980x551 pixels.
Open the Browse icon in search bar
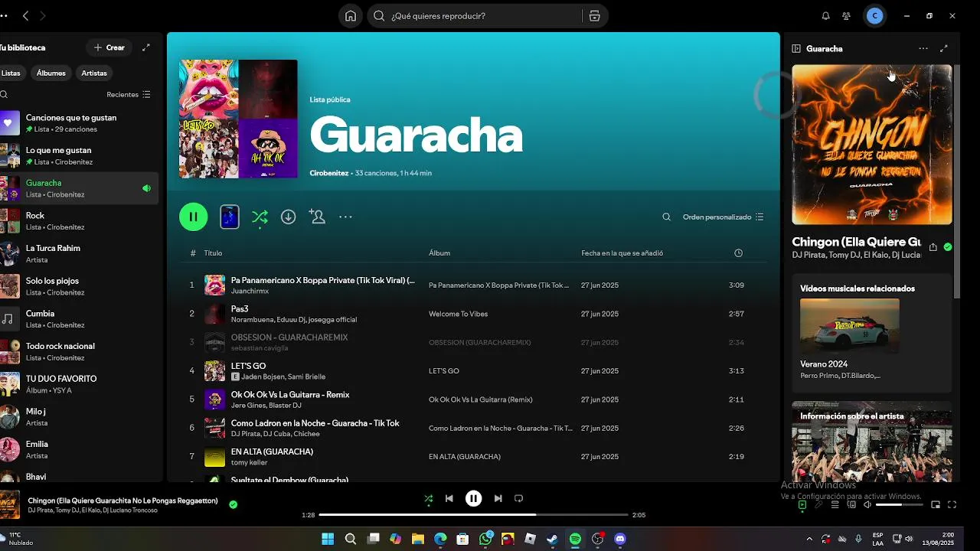coord(594,16)
